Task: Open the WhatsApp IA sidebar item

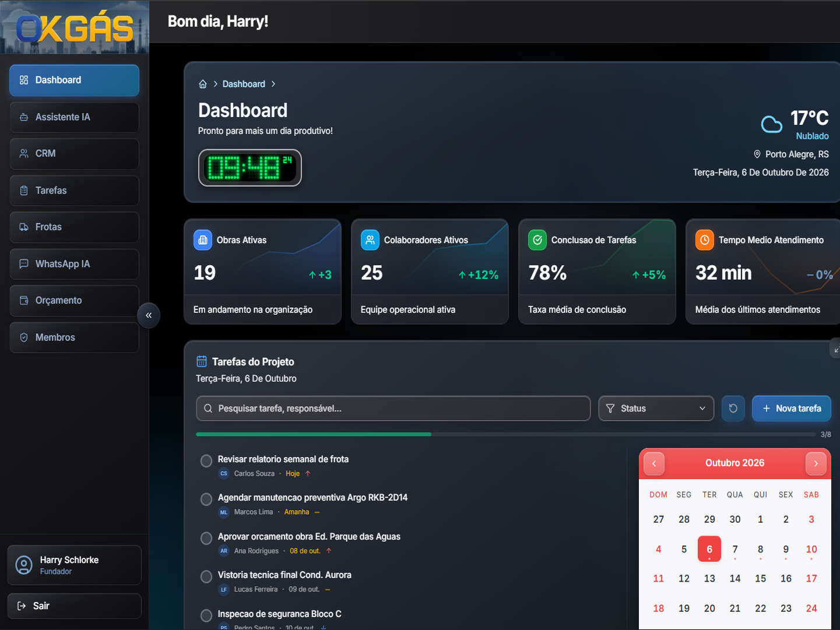Action: pos(75,264)
